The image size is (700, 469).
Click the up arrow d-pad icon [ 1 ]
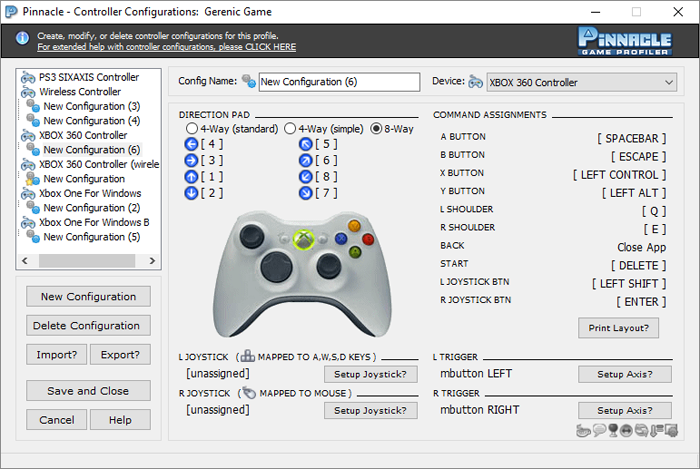[191, 177]
